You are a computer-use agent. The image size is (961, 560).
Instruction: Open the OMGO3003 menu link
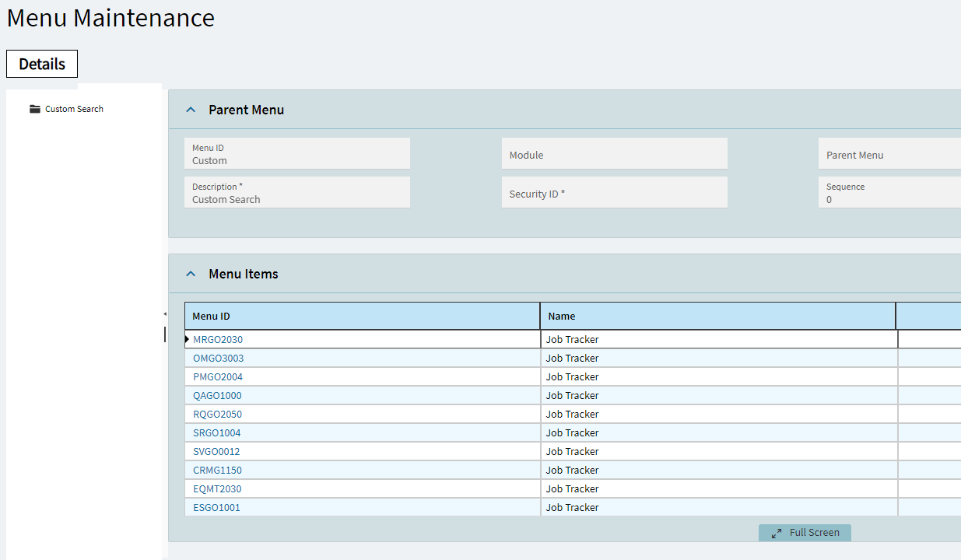219,359
